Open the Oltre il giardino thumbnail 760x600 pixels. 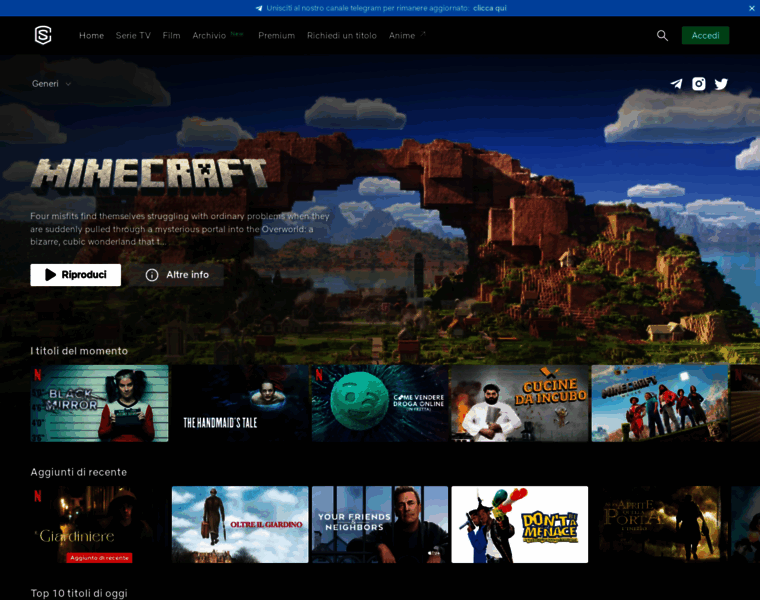(240, 524)
